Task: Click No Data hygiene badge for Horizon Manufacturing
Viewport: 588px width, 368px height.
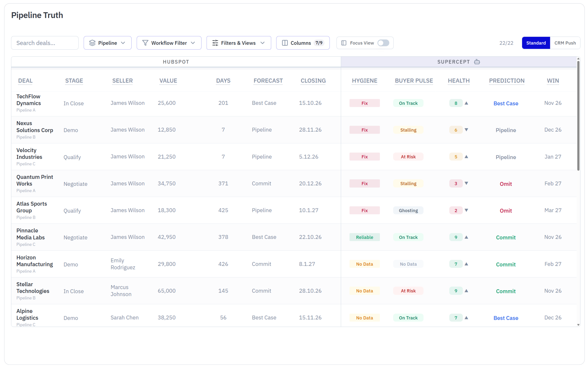Action: coord(365,264)
